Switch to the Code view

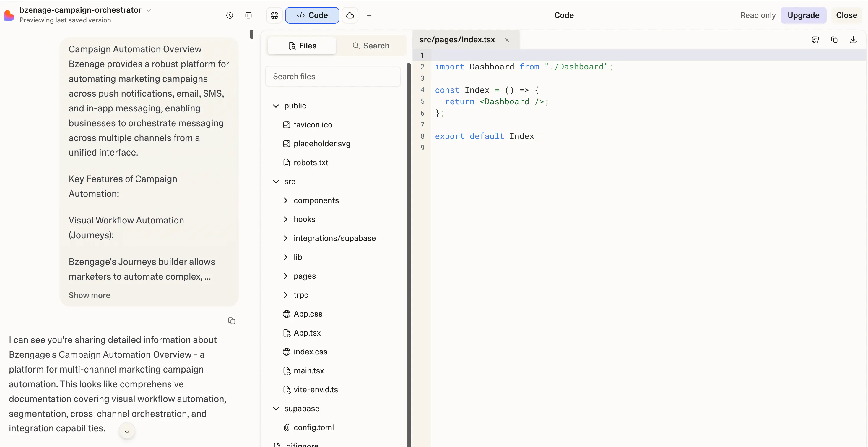pyautogui.click(x=312, y=15)
